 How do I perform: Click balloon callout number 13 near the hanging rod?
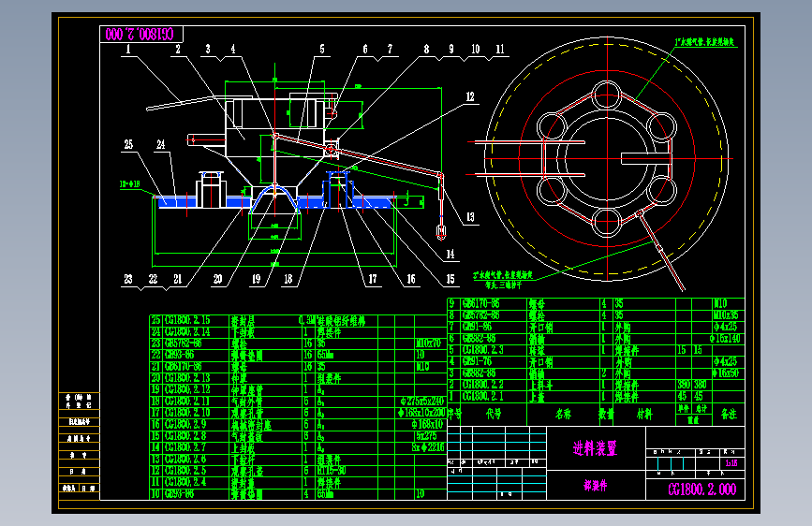click(x=470, y=217)
